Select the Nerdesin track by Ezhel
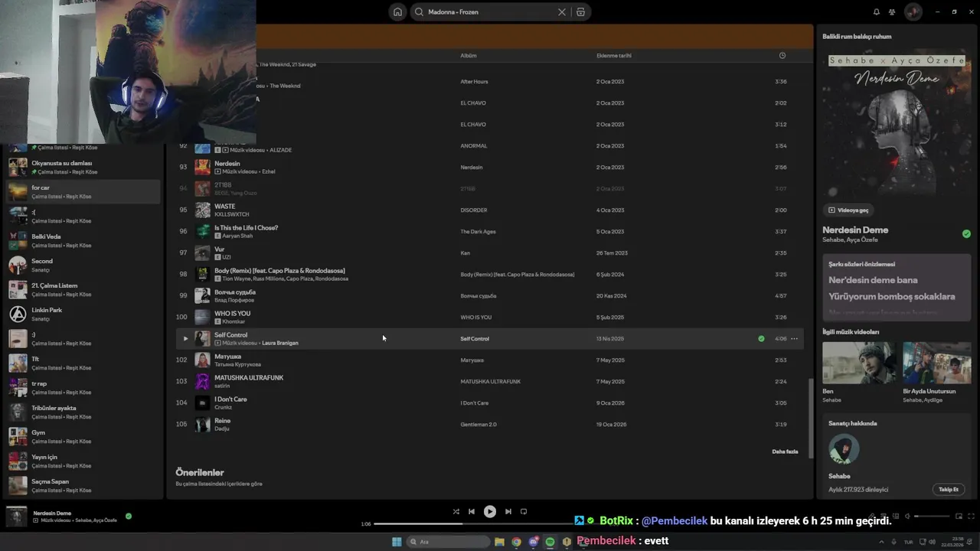 pyautogui.click(x=490, y=167)
